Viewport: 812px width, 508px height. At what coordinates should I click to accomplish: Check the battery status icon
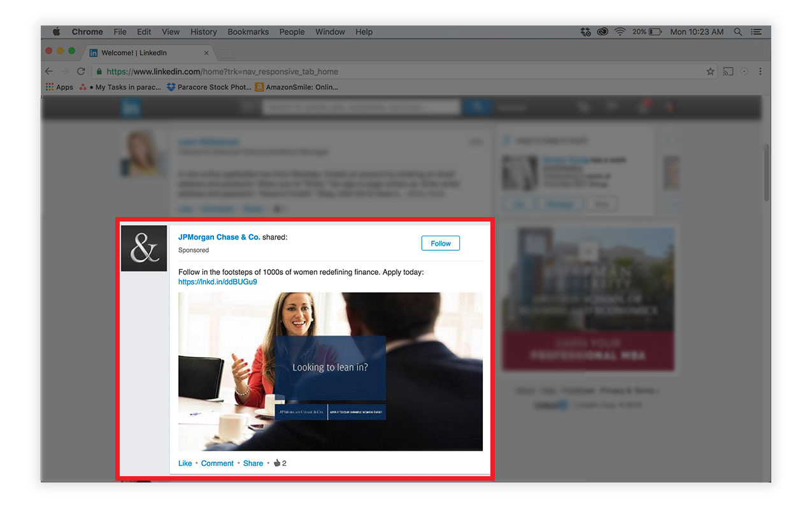coord(656,32)
